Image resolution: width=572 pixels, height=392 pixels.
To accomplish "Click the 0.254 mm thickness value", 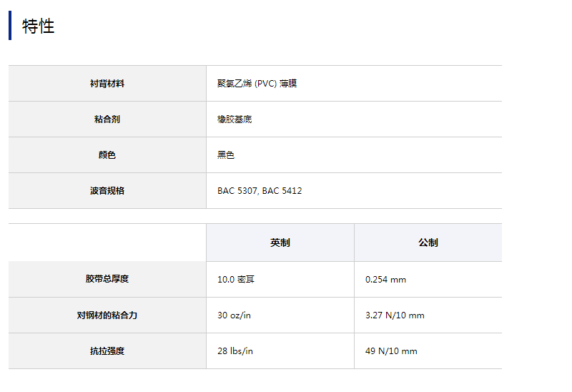I will point(385,280).
